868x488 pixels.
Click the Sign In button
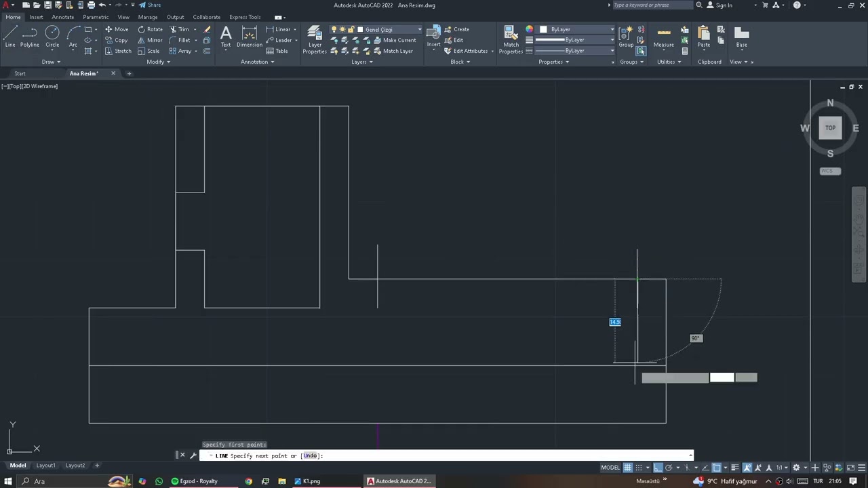719,5
